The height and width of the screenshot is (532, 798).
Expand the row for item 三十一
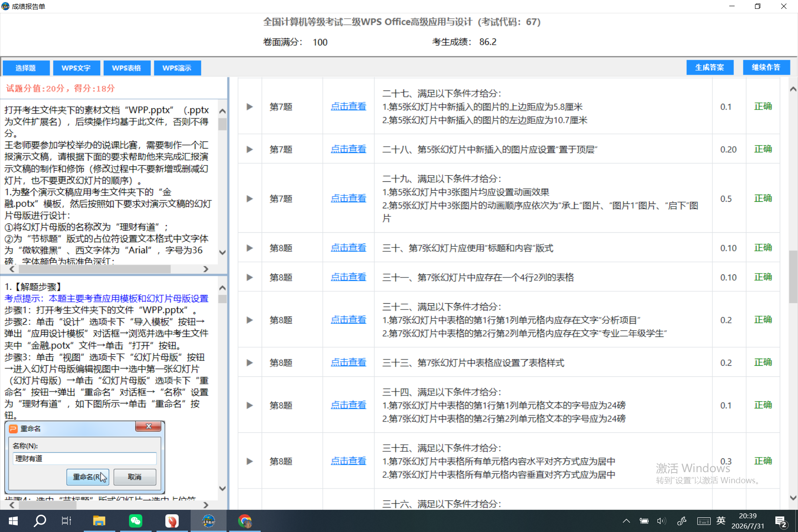pyautogui.click(x=250, y=278)
